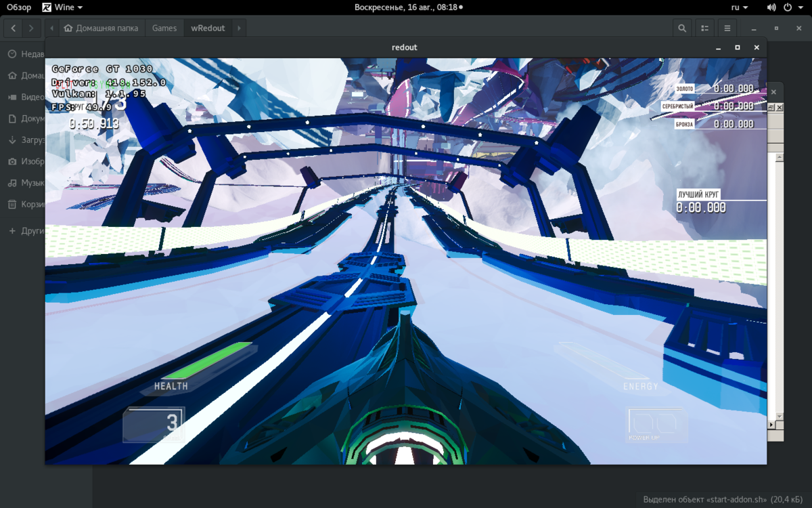Click the redout window title bar

click(x=405, y=47)
